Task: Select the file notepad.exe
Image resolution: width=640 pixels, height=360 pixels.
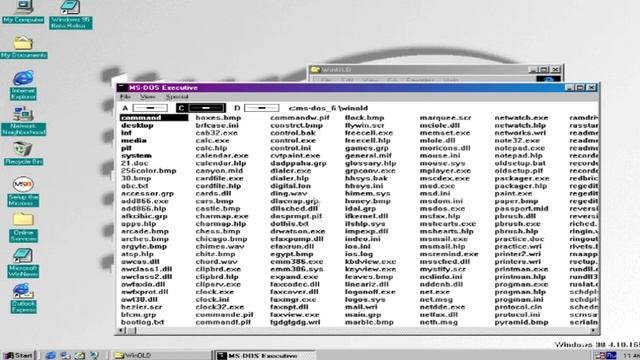Action: (520, 148)
